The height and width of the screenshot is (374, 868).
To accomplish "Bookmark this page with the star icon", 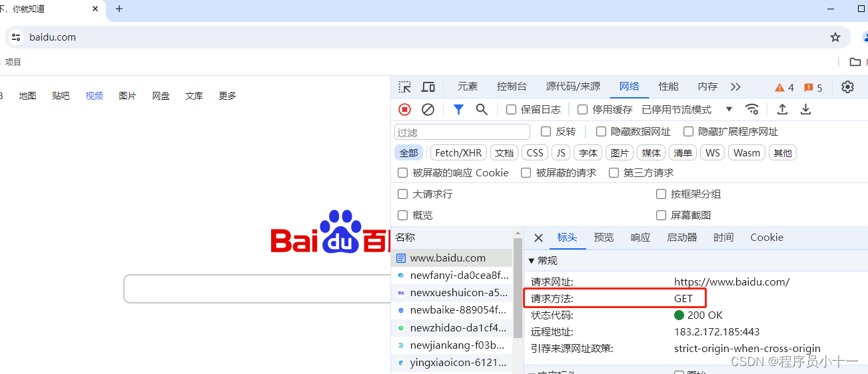I will tap(835, 37).
